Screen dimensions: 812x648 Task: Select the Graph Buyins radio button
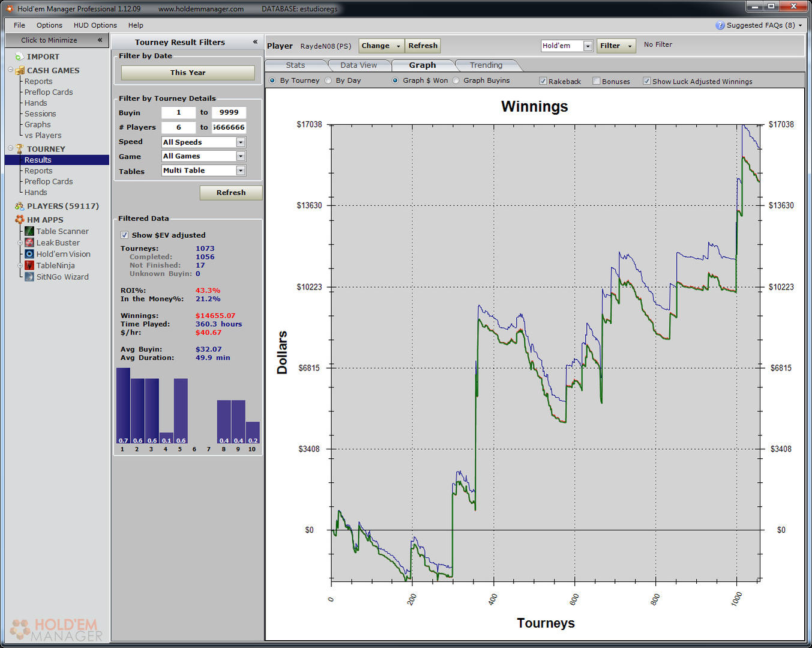(456, 80)
